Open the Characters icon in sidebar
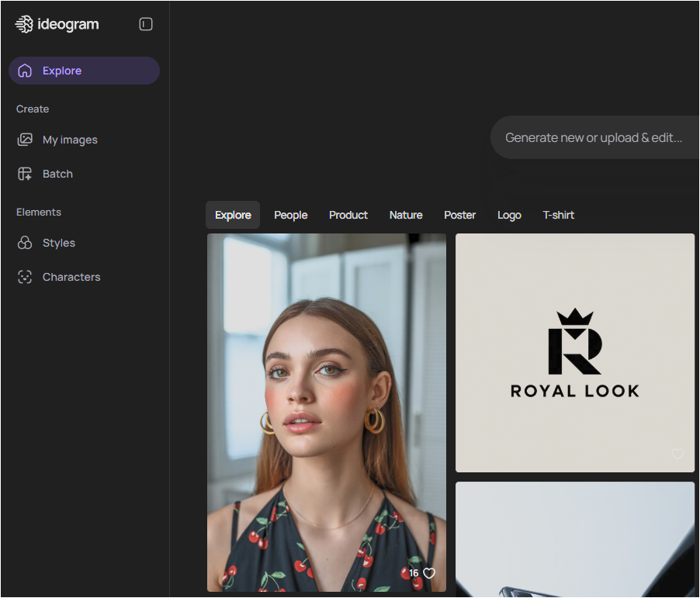Viewport: 700px width, 598px height. click(x=25, y=277)
